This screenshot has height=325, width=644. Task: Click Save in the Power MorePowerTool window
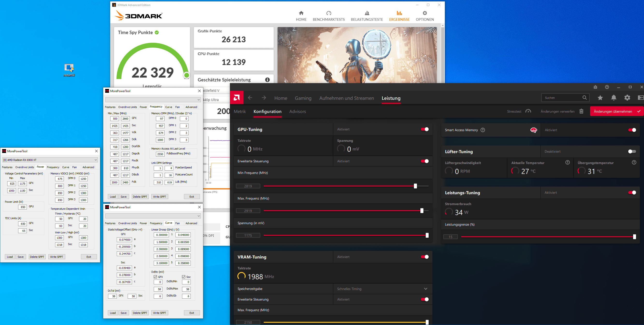tap(21, 257)
